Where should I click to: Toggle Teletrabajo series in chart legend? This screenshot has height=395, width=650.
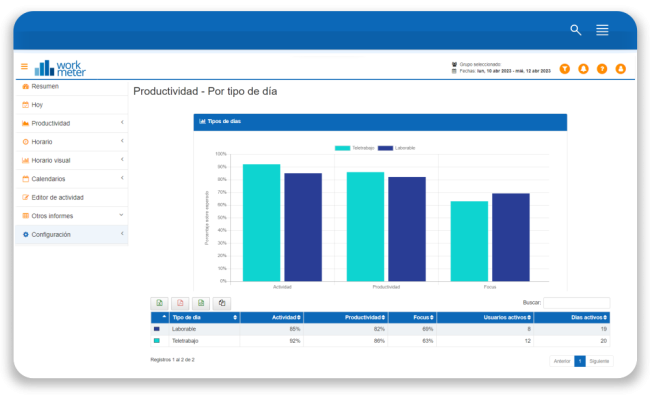pos(354,148)
